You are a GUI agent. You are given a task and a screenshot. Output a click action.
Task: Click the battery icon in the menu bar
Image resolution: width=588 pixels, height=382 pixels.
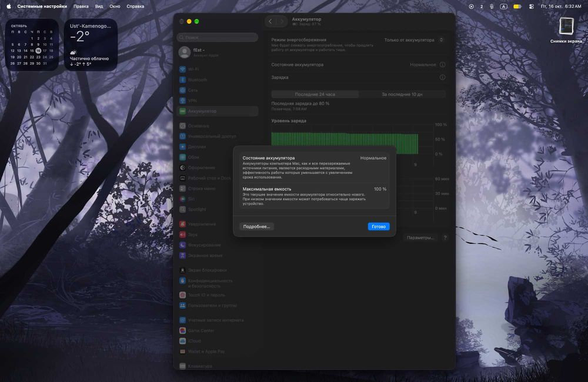coord(517,6)
